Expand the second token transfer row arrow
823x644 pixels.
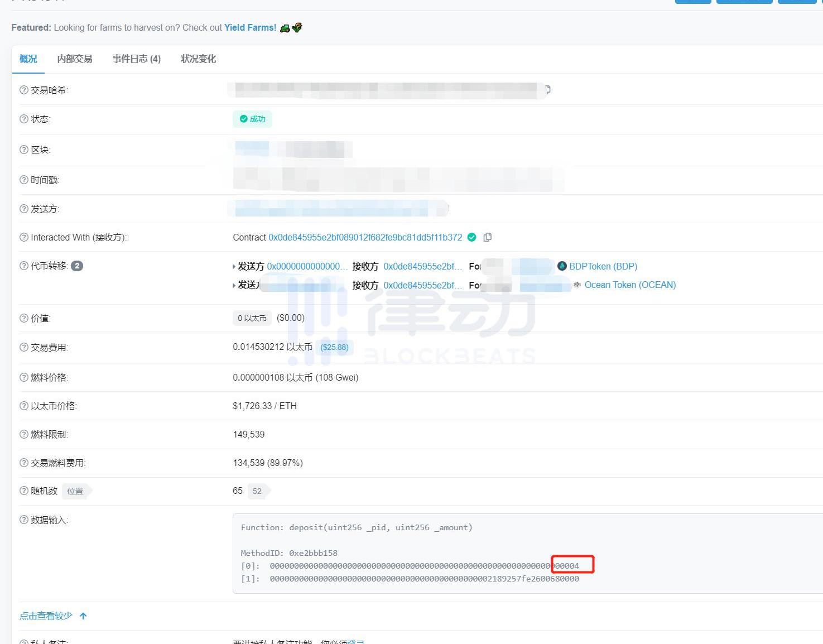tap(234, 285)
